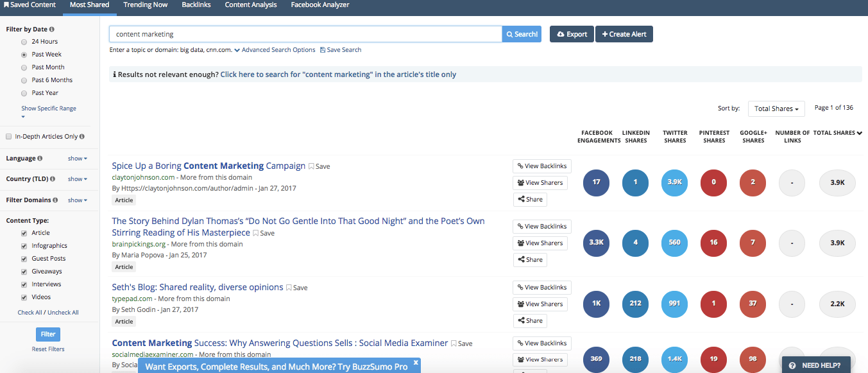Enable In-Depth Articles Only
The image size is (868, 373).
[x=8, y=136]
